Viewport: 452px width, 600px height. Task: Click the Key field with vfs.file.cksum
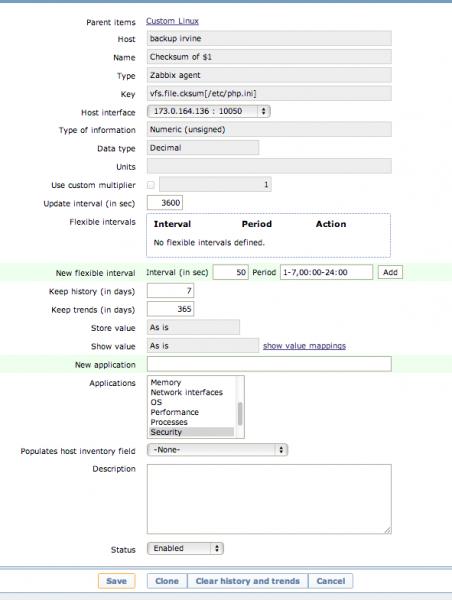[x=269, y=93]
